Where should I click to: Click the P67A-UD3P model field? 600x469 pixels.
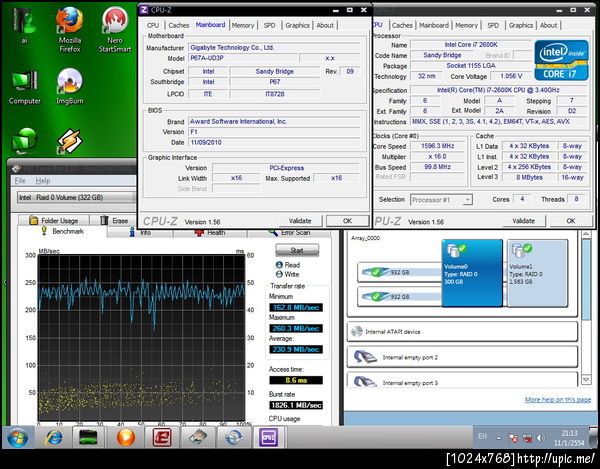coord(243,58)
